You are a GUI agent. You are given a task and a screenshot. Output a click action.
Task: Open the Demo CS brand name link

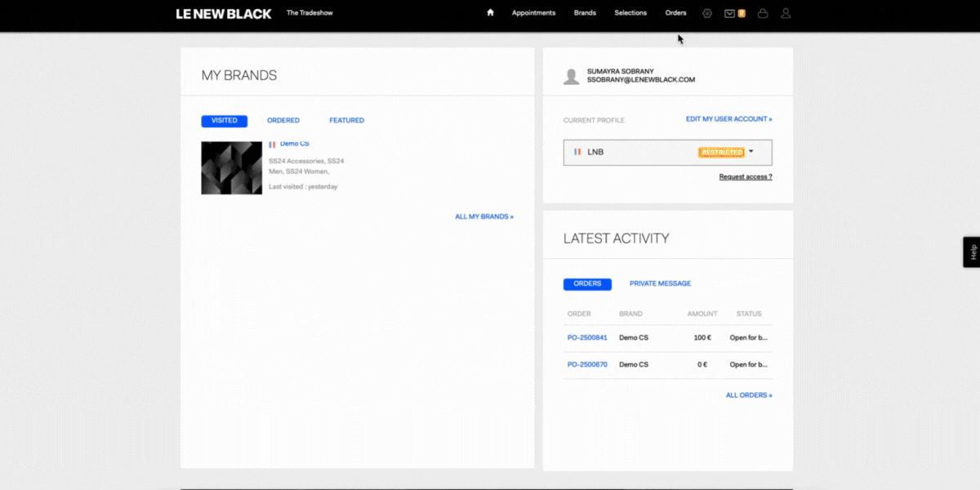295,144
